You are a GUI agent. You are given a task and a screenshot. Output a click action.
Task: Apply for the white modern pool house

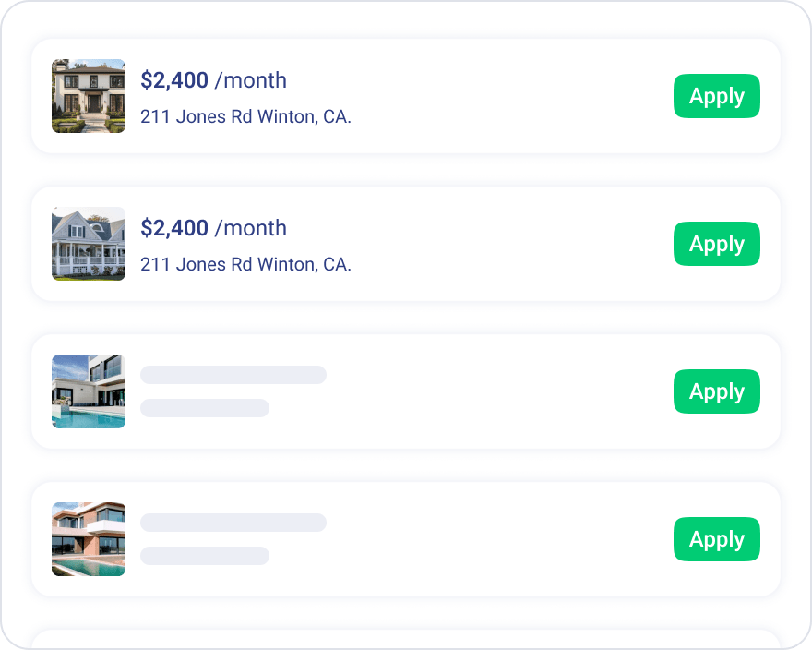pyautogui.click(x=716, y=391)
